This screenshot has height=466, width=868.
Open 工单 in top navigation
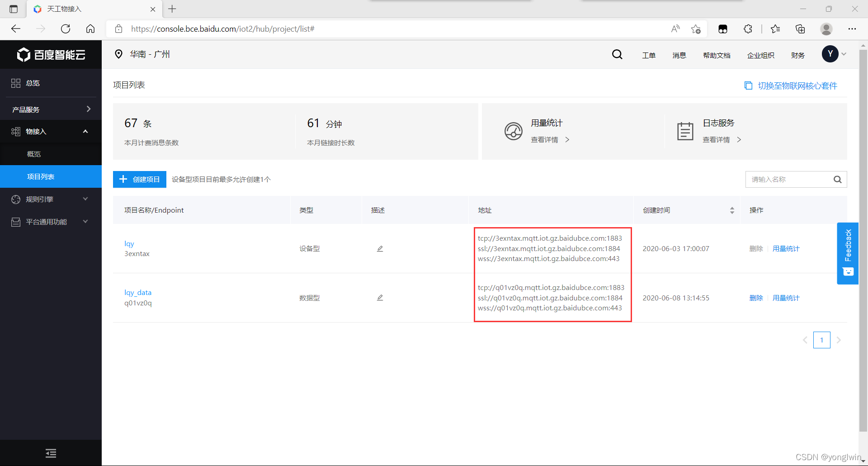(649, 55)
